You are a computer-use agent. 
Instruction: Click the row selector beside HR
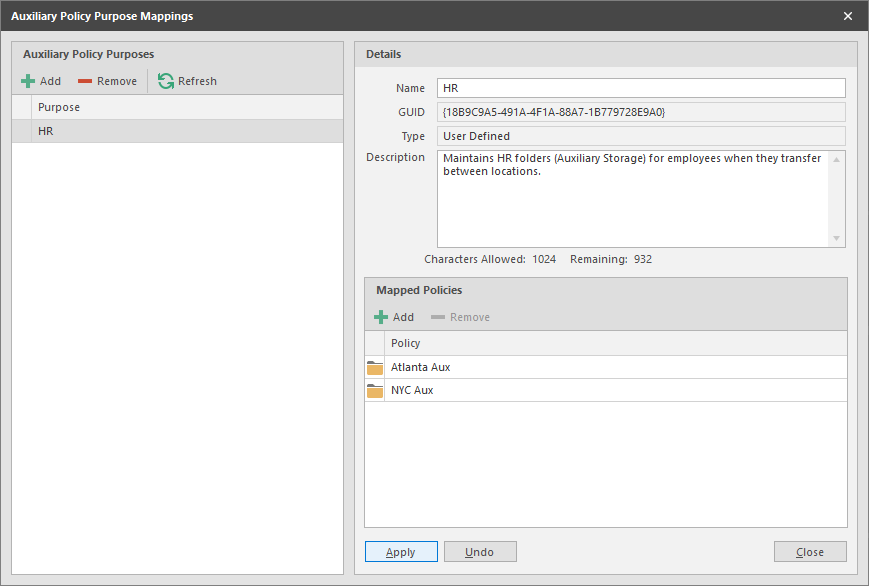22,131
